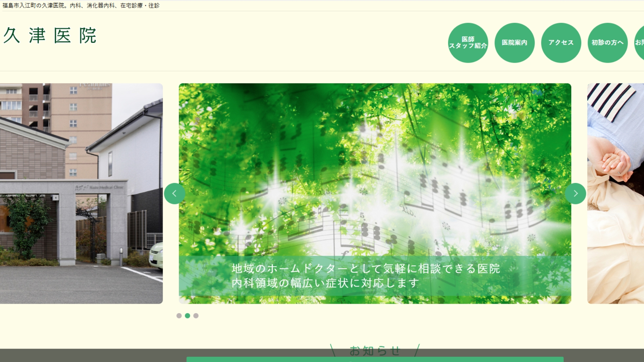The height and width of the screenshot is (362, 644).
Task: Open the 初診の方へ page
Action: pyautogui.click(x=607, y=43)
